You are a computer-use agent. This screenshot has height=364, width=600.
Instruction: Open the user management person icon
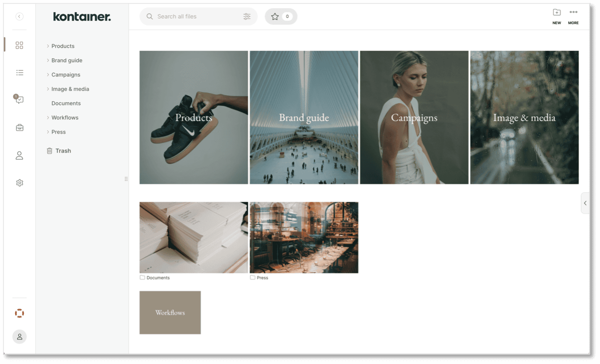(x=19, y=155)
